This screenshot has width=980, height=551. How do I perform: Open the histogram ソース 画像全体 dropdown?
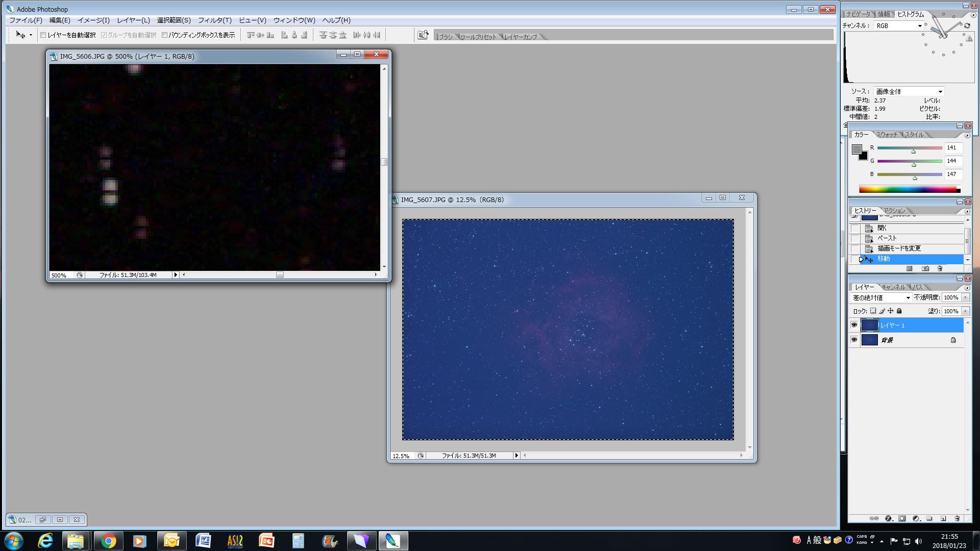pos(909,92)
